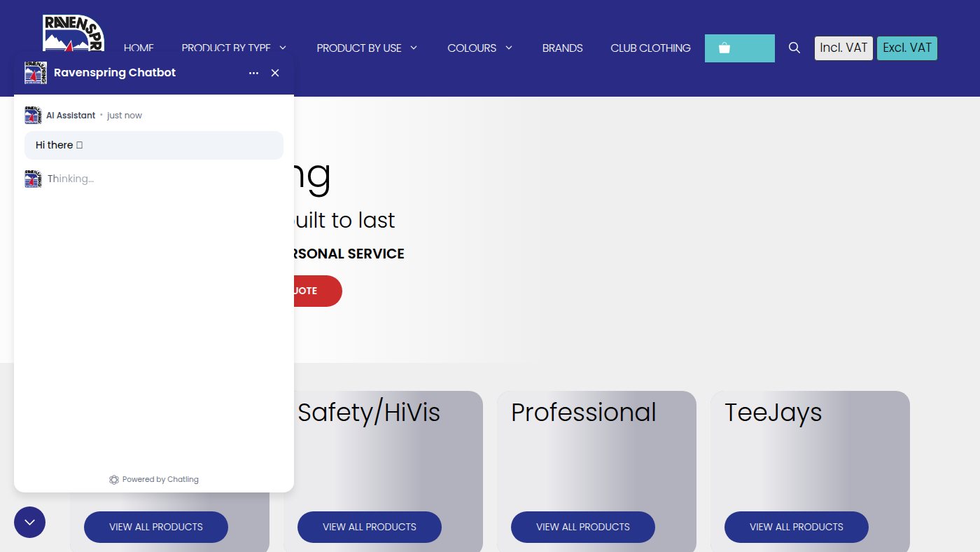Switch prices to Excl. VAT
The image size is (980, 552).
[907, 48]
